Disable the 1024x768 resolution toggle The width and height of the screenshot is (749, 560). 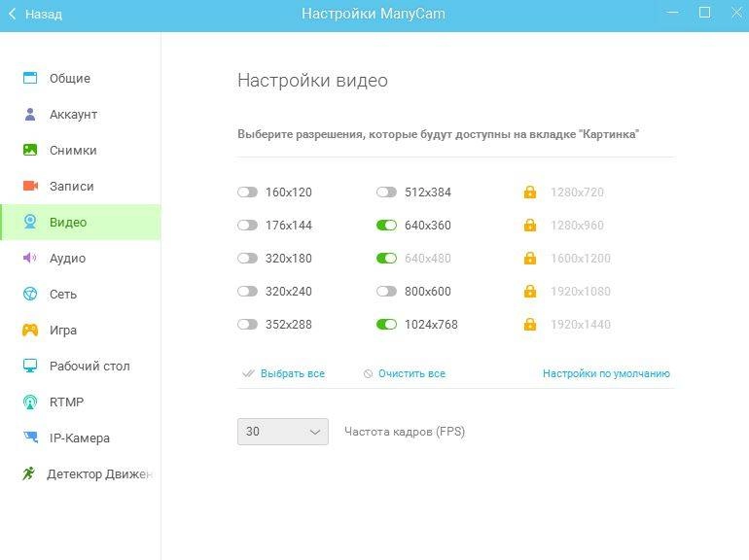[x=386, y=324]
